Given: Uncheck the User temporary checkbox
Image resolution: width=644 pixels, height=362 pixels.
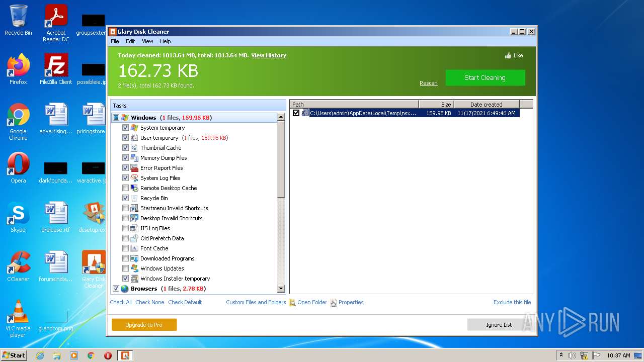Looking at the screenshot, I should coord(126,138).
